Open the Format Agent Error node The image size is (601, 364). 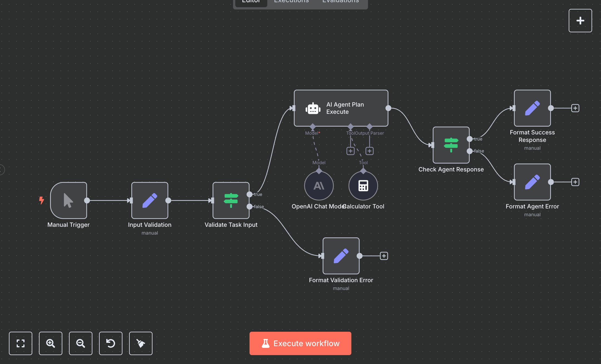[x=532, y=182]
